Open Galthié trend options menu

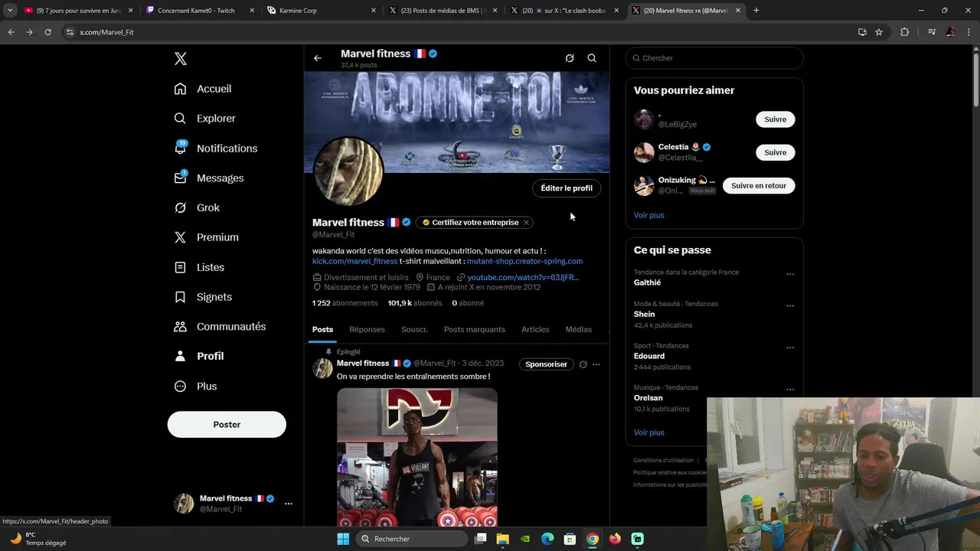click(x=790, y=274)
